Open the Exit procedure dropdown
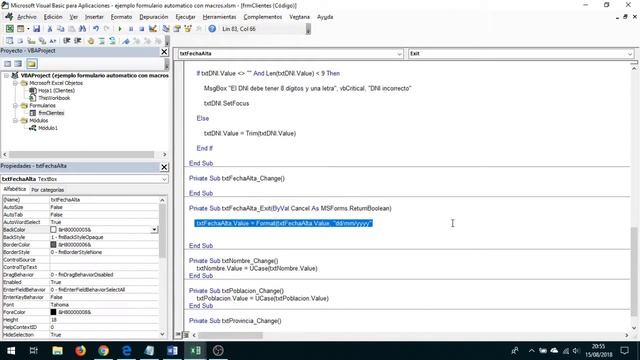The width and height of the screenshot is (640, 360). [x=630, y=54]
